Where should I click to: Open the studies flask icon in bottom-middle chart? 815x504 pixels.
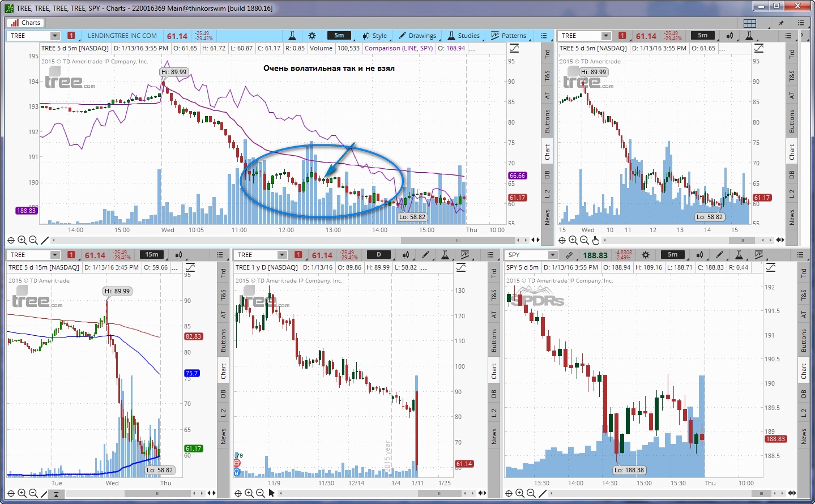pyautogui.click(x=445, y=255)
